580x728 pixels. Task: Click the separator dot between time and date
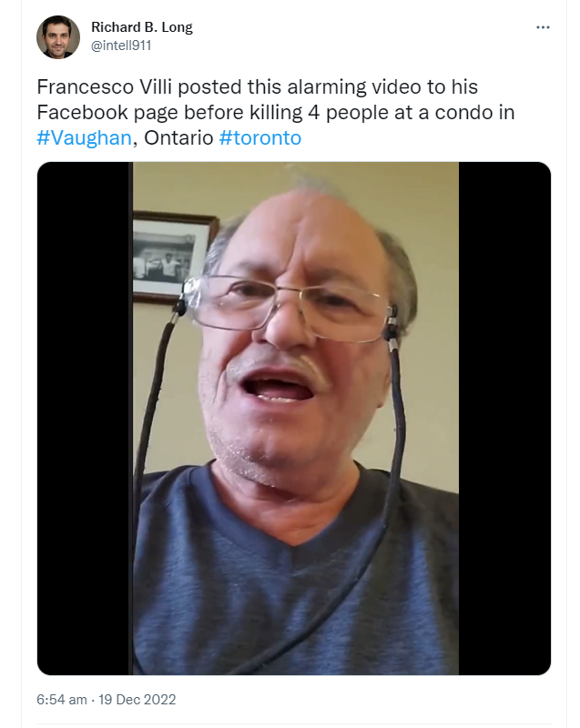pyautogui.click(x=93, y=700)
